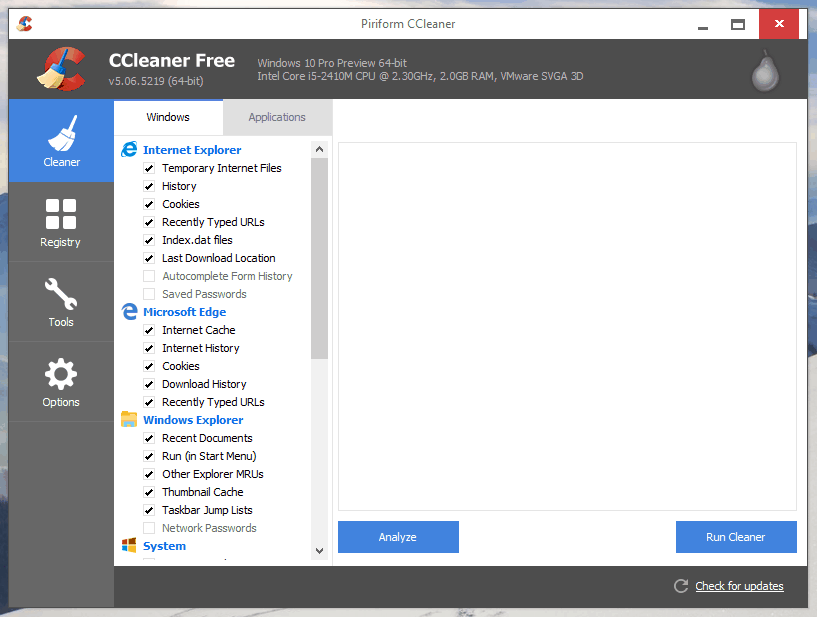Viewport: 817px width, 617px height.
Task: Click the Internet Explorer section icon
Action: point(129,150)
